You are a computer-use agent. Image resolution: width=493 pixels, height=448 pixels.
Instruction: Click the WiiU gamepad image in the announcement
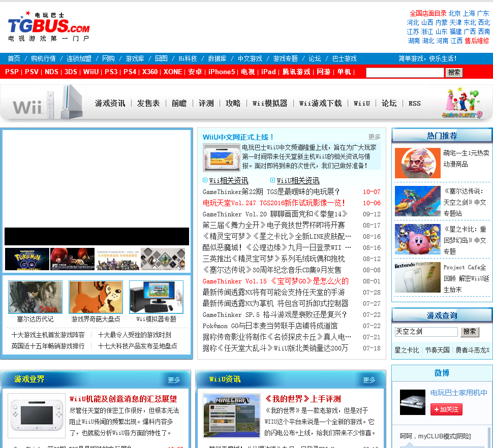point(222,157)
